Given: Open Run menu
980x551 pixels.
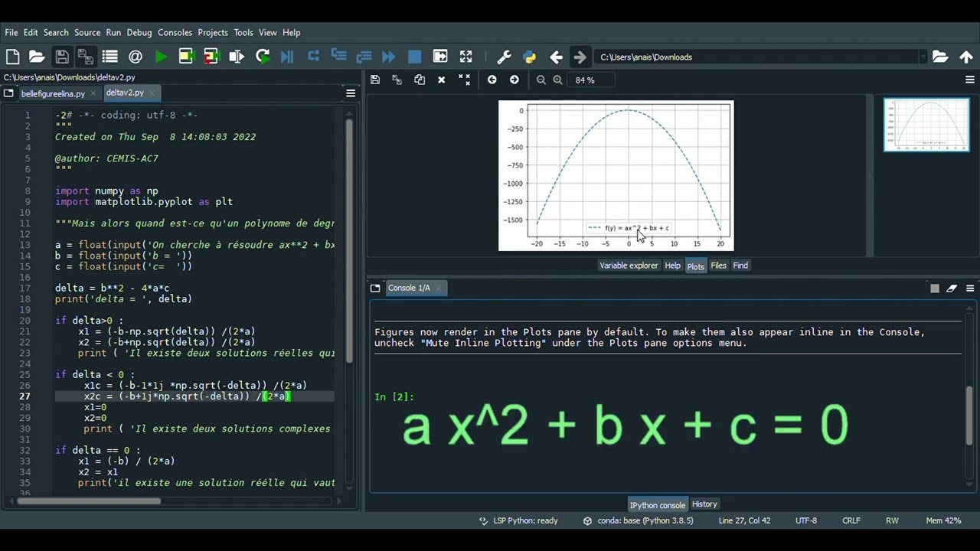Looking at the screenshot, I should [113, 32].
